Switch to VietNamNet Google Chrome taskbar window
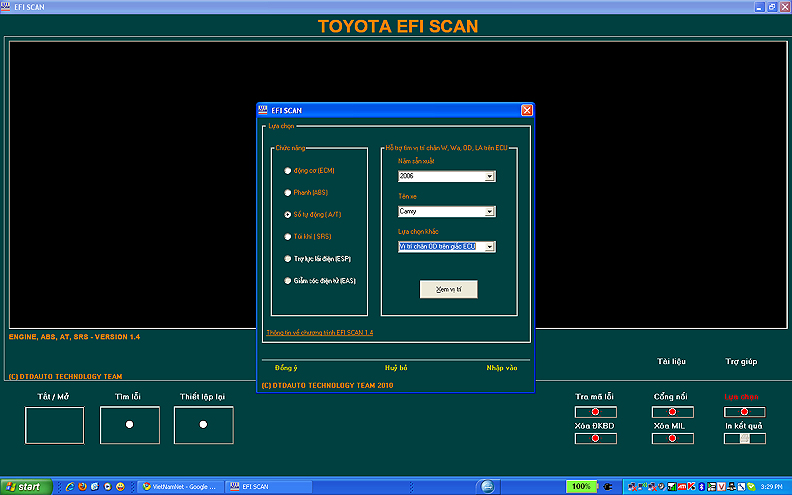792x495 pixels. click(180, 486)
